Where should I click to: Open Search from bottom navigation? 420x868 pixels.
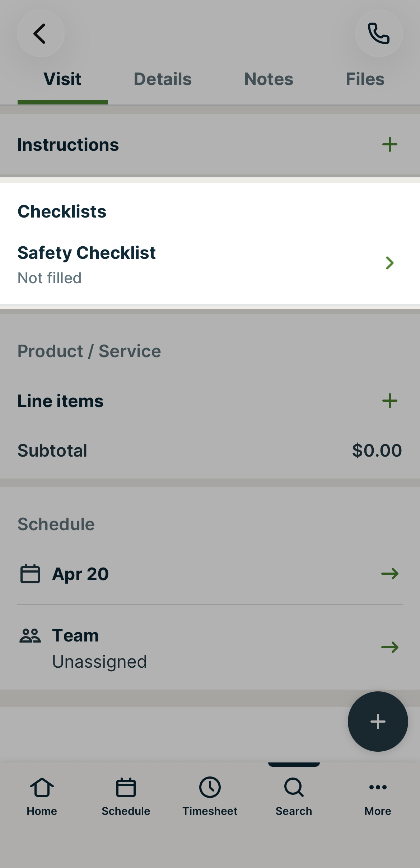pyautogui.click(x=294, y=799)
